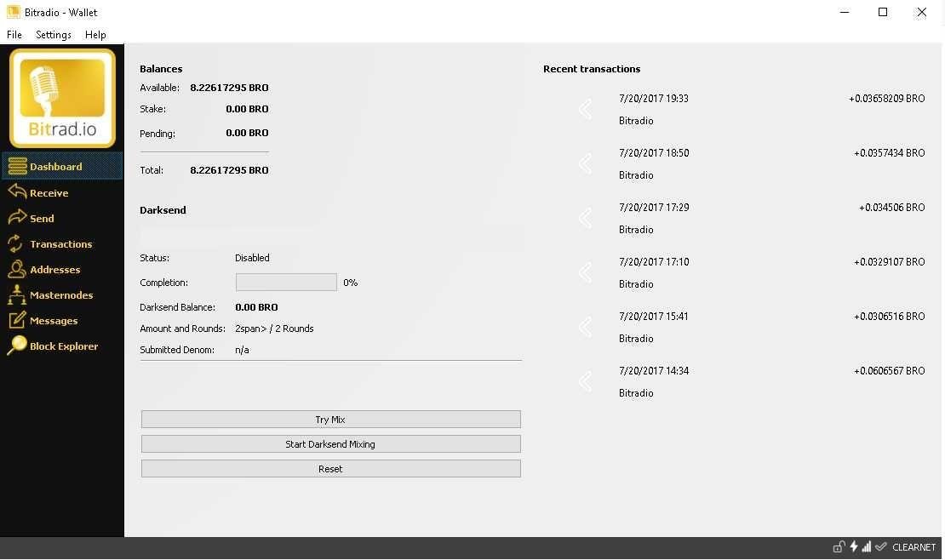Image resolution: width=945 pixels, height=560 pixels.
Task: Click the Recent transactions heading
Action: click(591, 69)
